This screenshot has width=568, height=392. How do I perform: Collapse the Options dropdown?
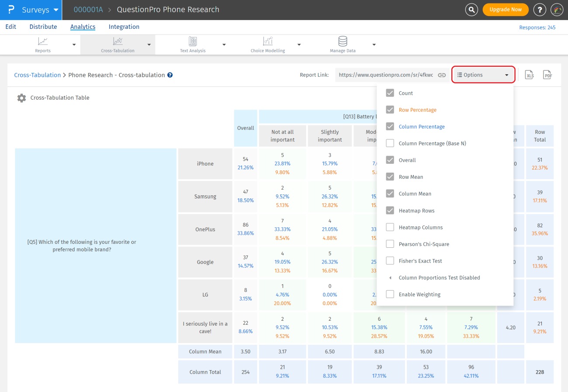[483, 75]
